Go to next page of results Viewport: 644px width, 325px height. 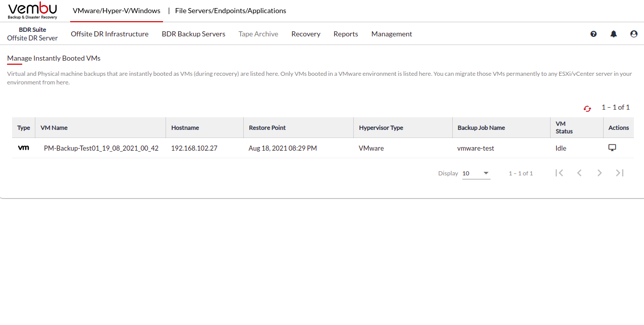(600, 173)
